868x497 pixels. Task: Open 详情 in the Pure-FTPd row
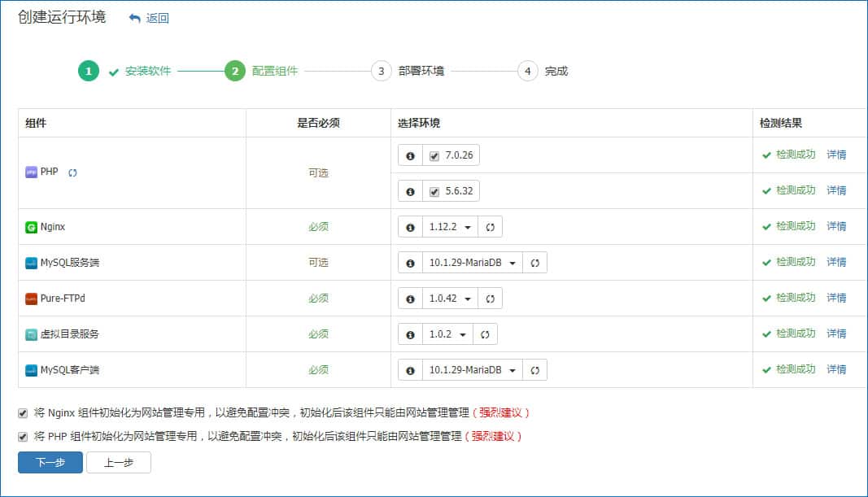pyautogui.click(x=836, y=298)
